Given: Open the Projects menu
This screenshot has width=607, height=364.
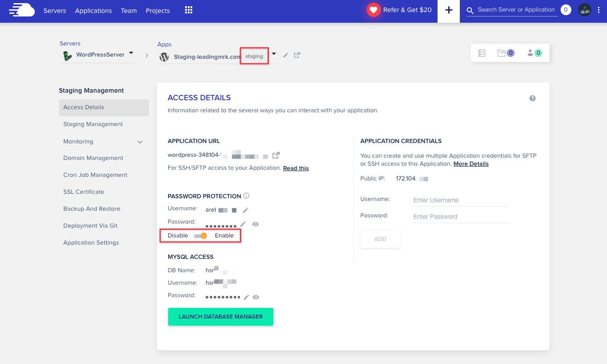Looking at the screenshot, I should [x=158, y=11].
